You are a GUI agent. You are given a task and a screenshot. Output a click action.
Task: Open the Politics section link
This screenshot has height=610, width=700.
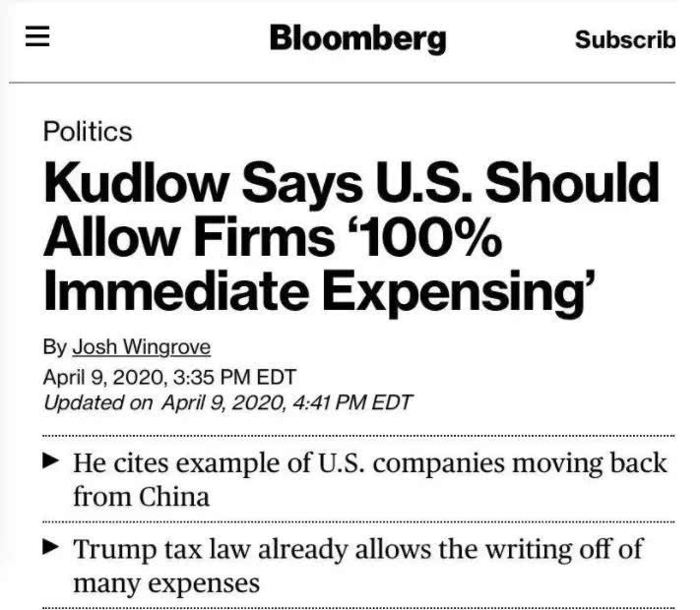coord(88,131)
